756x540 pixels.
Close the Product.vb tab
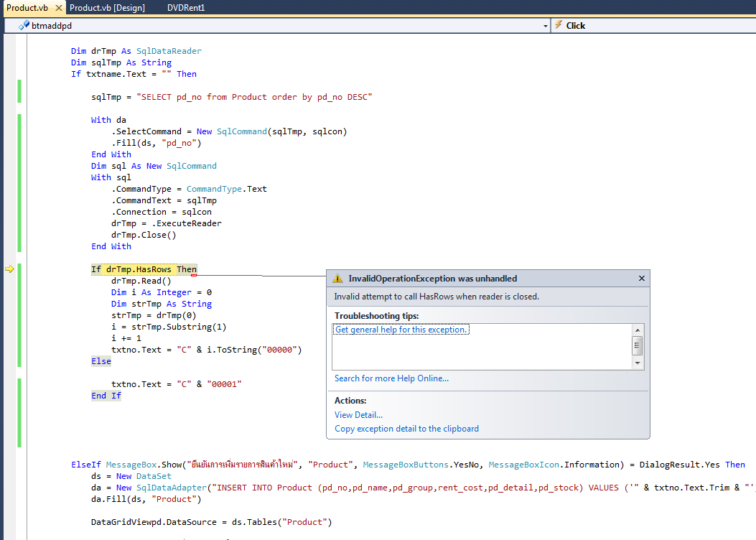coord(58,8)
